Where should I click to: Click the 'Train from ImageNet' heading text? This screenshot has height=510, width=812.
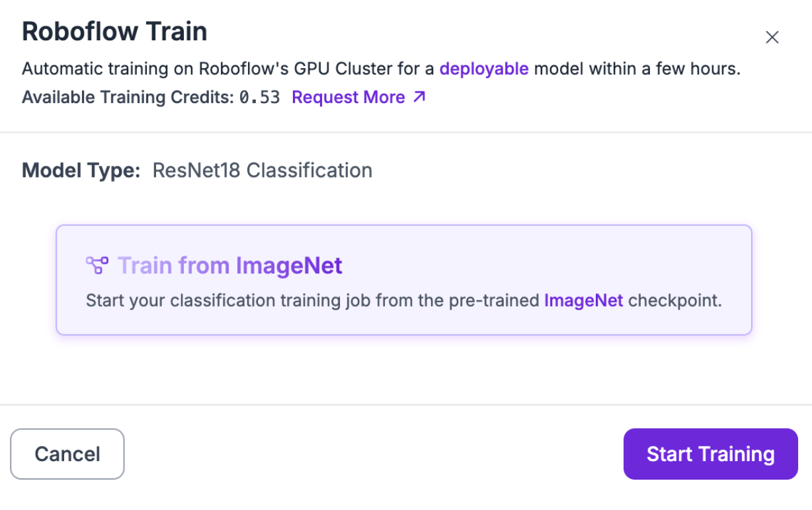click(229, 266)
